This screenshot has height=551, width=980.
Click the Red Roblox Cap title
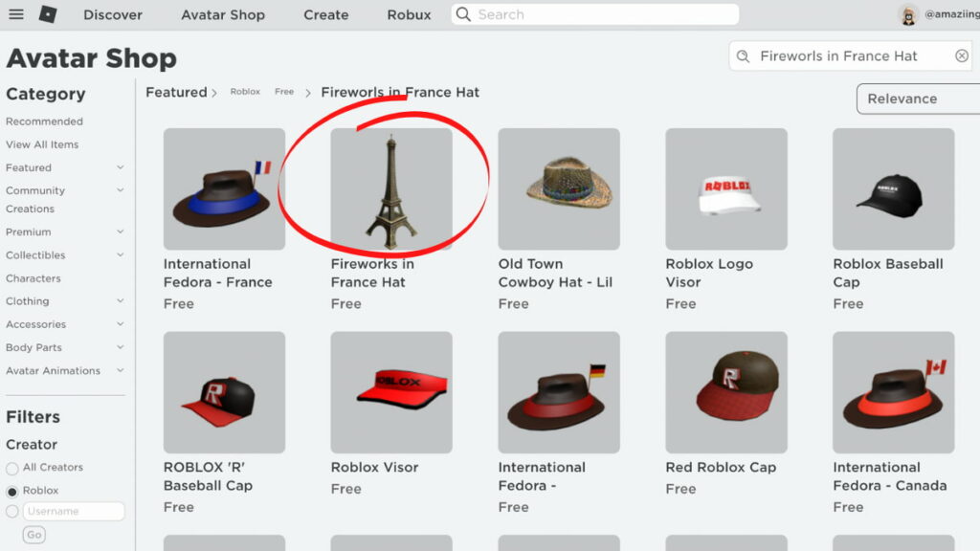[721, 467]
